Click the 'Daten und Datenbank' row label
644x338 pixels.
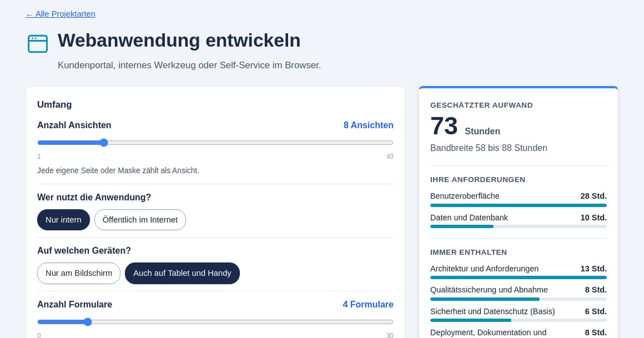coord(469,218)
